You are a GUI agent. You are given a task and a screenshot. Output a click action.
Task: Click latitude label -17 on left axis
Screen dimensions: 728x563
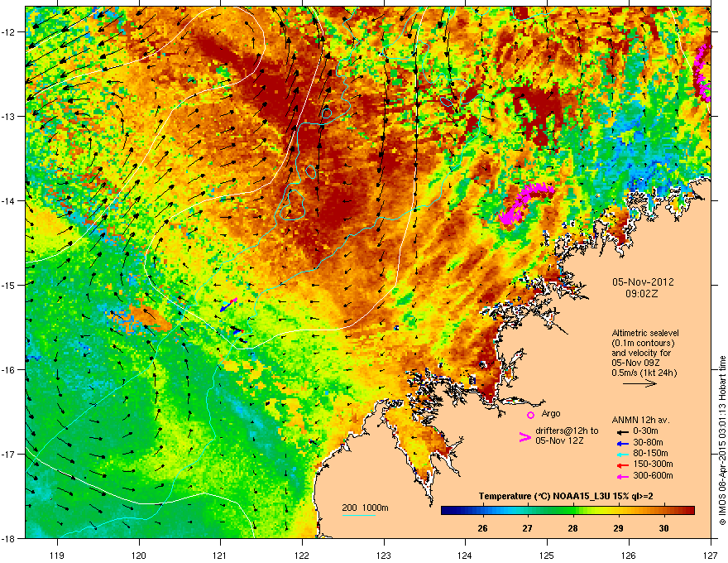[8, 454]
